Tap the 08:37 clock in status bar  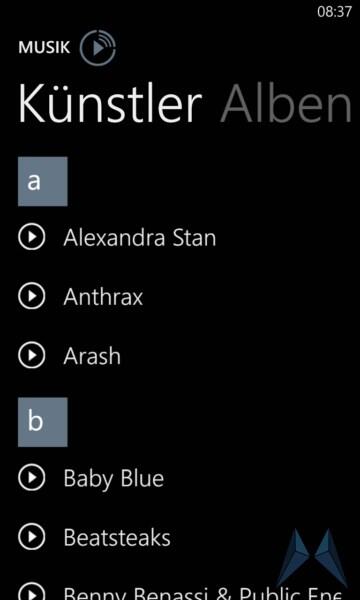click(334, 12)
